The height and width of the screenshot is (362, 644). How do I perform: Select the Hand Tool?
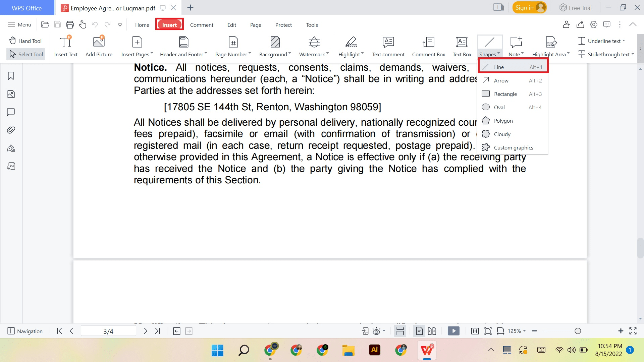click(25, 40)
